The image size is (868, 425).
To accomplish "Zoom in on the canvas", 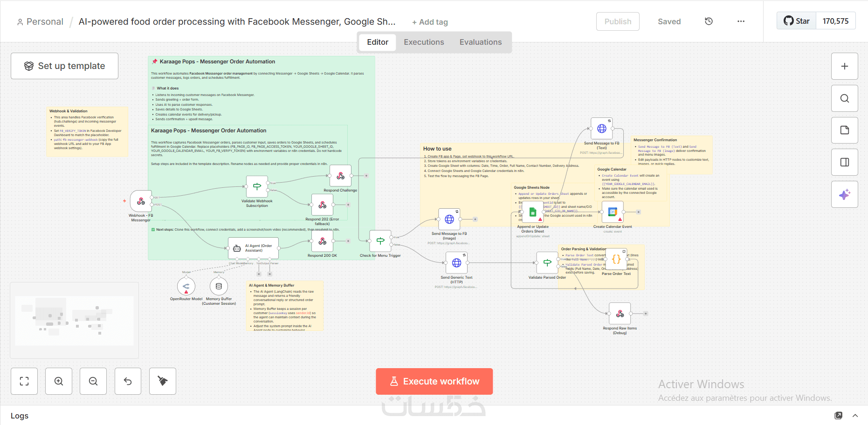I will point(59,381).
